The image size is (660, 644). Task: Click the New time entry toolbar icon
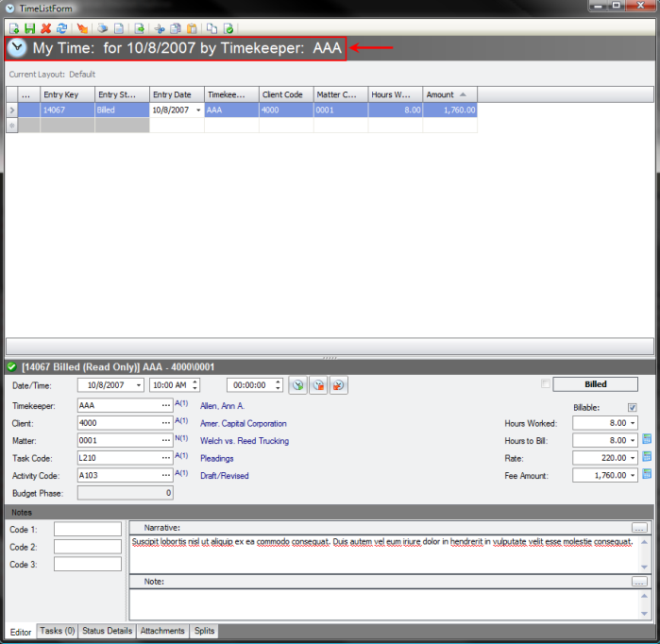click(x=13, y=28)
